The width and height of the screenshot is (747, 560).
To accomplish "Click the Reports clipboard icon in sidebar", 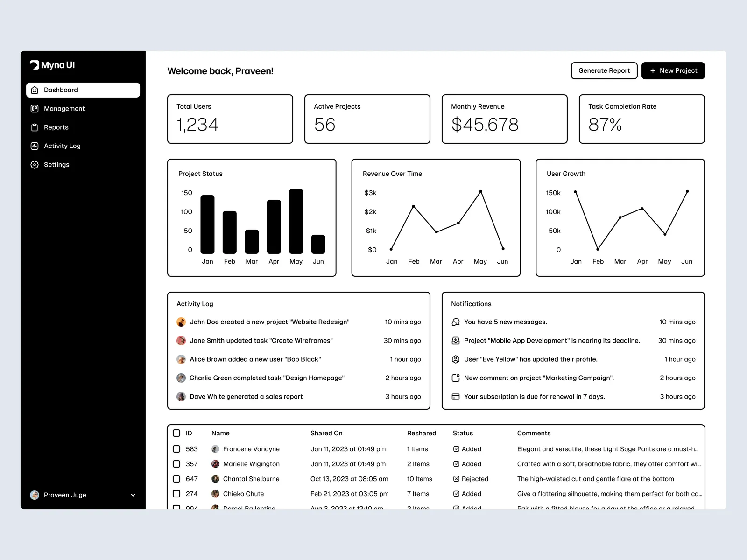I will point(35,127).
